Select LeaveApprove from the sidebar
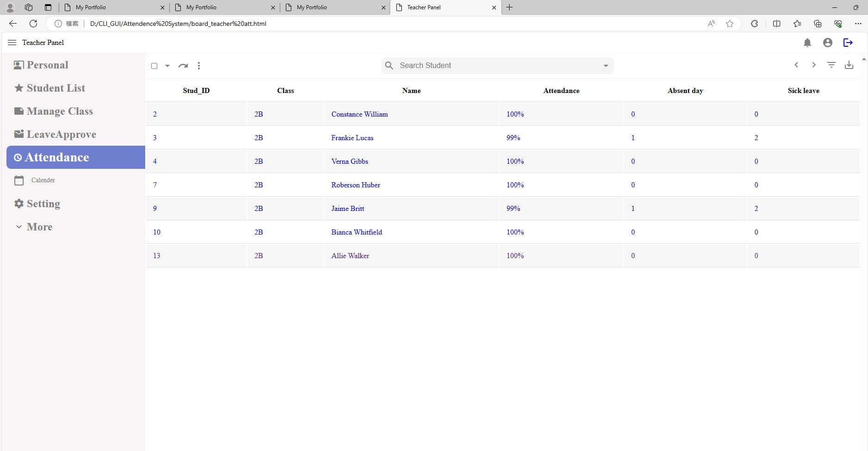Viewport: 868px width, 451px height. click(x=61, y=134)
